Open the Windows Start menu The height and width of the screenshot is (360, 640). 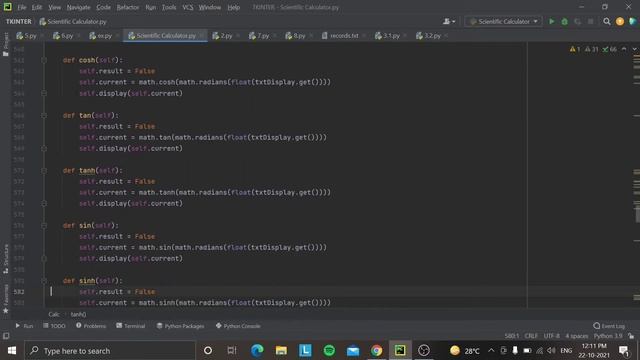point(11,351)
